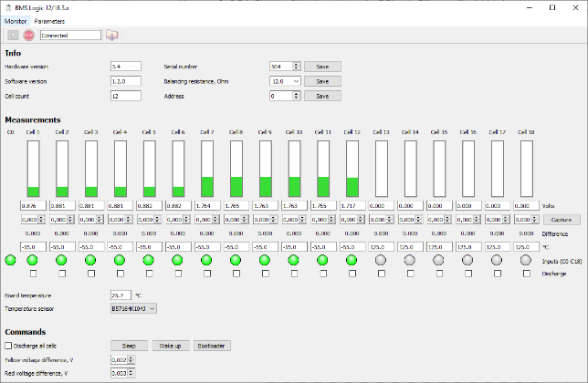Click the Cell 3 green input indicator
This screenshot has height=383, width=588.
pyautogui.click(x=90, y=260)
